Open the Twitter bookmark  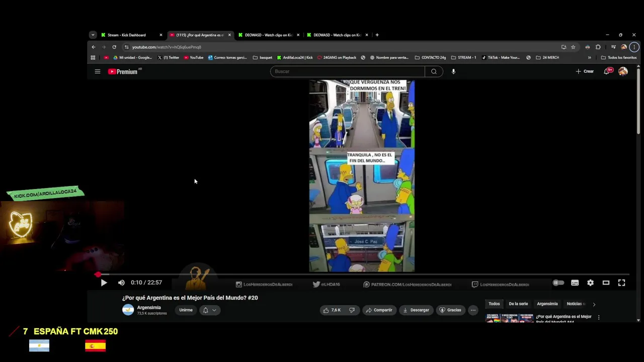169,57
